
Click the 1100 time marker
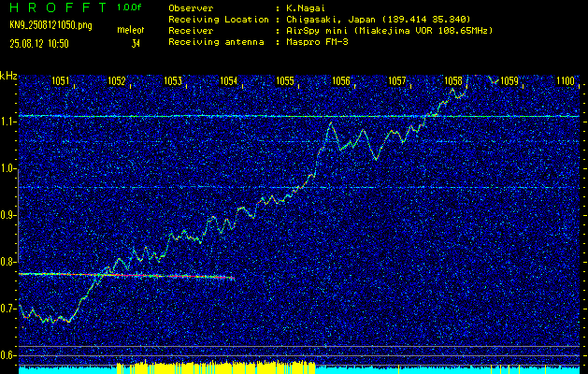[566, 80]
